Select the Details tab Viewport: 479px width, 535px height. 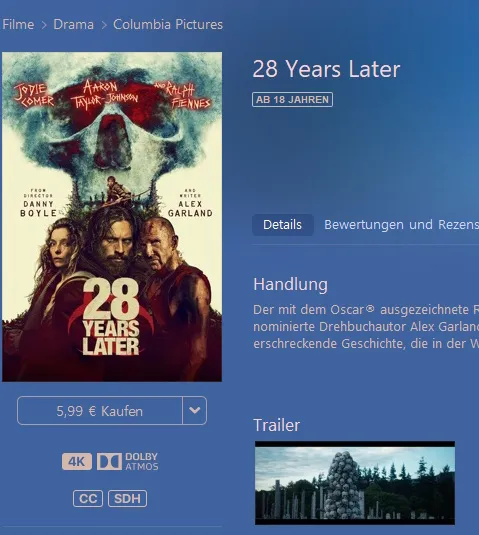pos(282,225)
